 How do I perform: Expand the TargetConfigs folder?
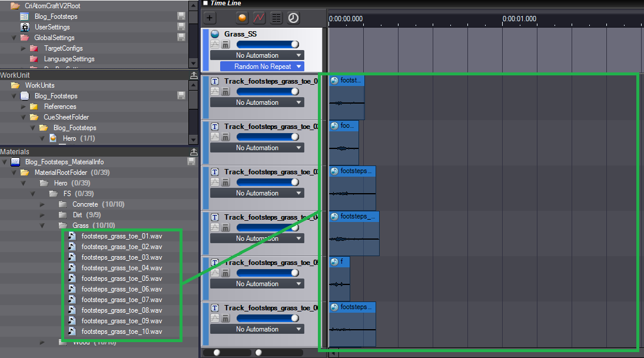[24, 48]
